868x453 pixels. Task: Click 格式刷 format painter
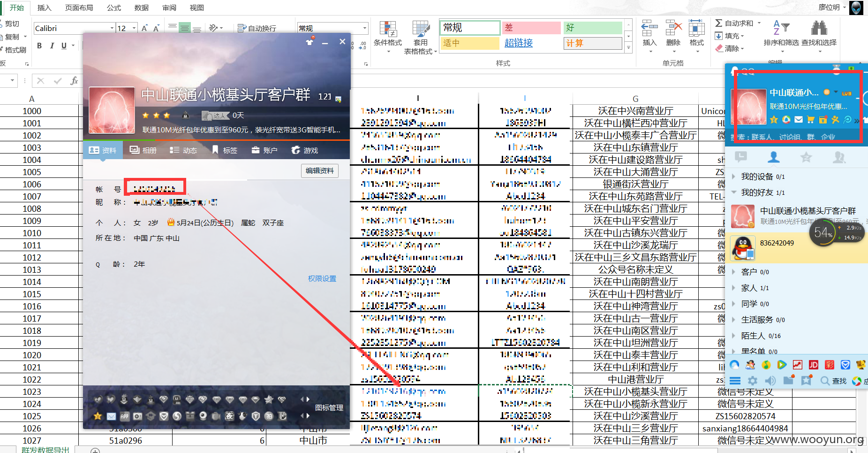pyautogui.click(x=13, y=50)
